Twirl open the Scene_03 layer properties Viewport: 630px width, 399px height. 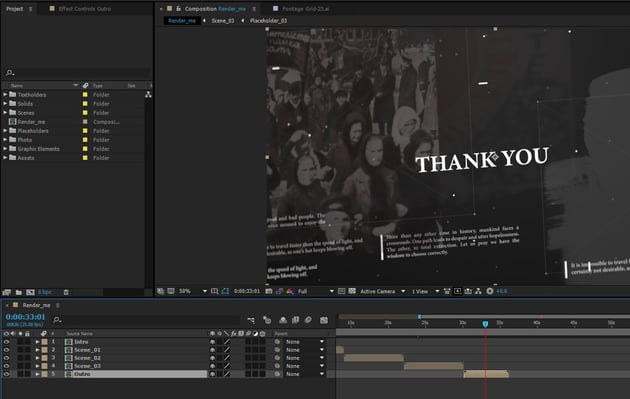point(37,366)
